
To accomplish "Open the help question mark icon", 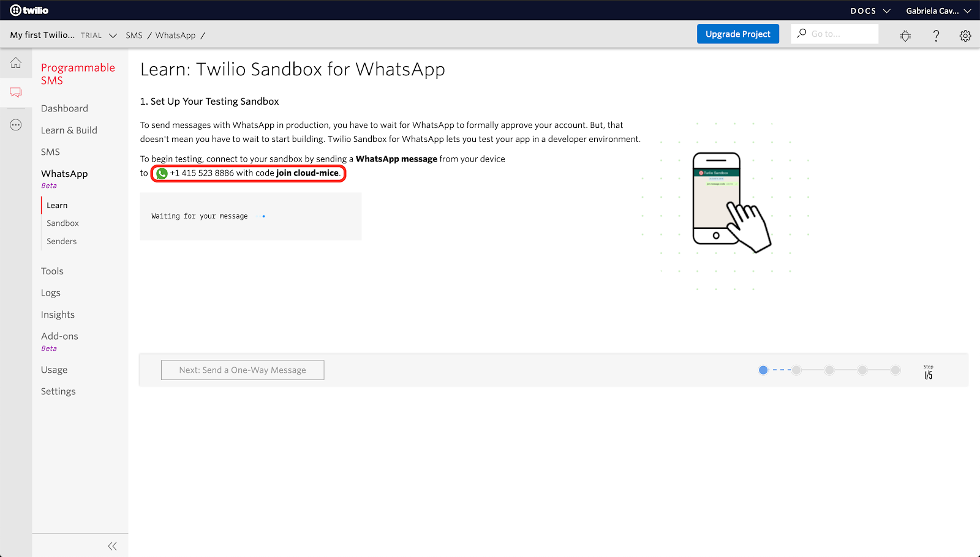I will click(936, 36).
